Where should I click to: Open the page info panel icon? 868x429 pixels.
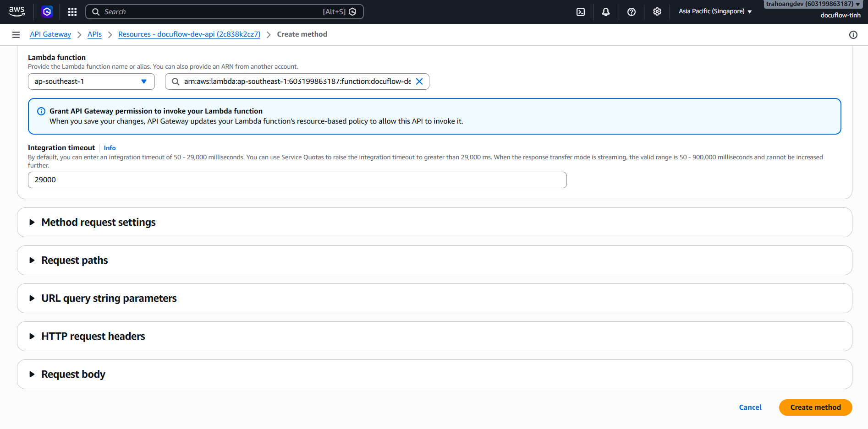click(x=853, y=35)
